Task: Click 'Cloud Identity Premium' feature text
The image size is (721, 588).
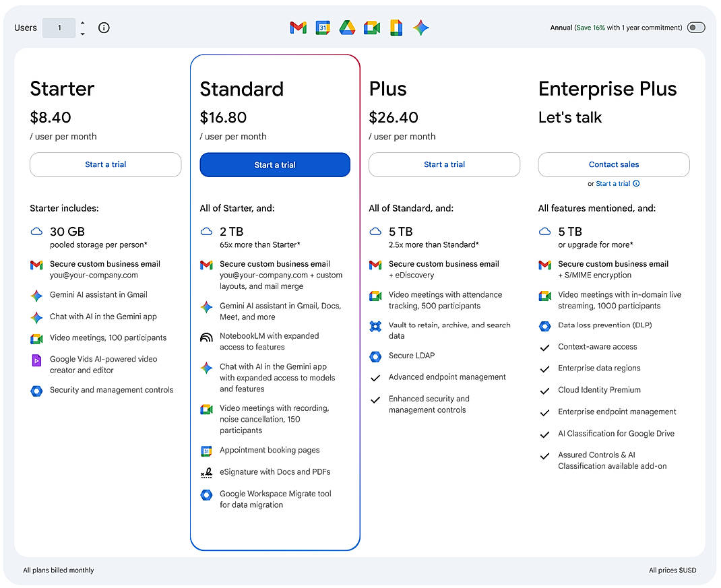Action: [599, 389]
